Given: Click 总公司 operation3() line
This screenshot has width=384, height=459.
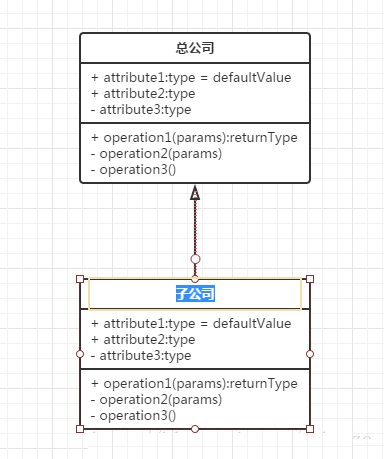Looking at the screenshot, I should pyautogui.click(x=134, y=170).
